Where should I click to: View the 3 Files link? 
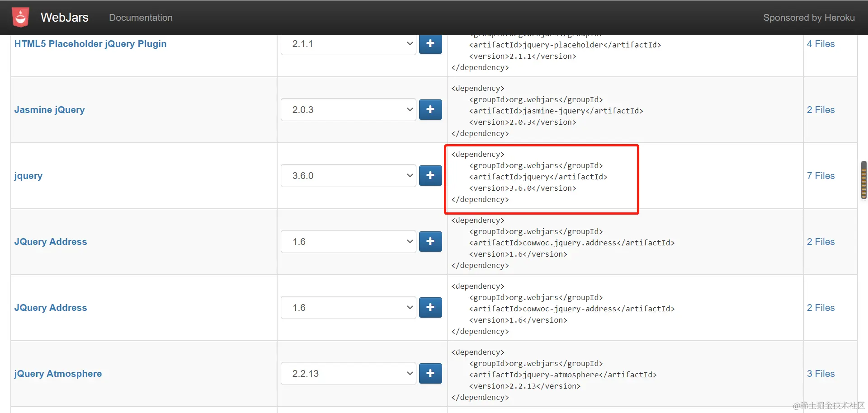point(821,374)
